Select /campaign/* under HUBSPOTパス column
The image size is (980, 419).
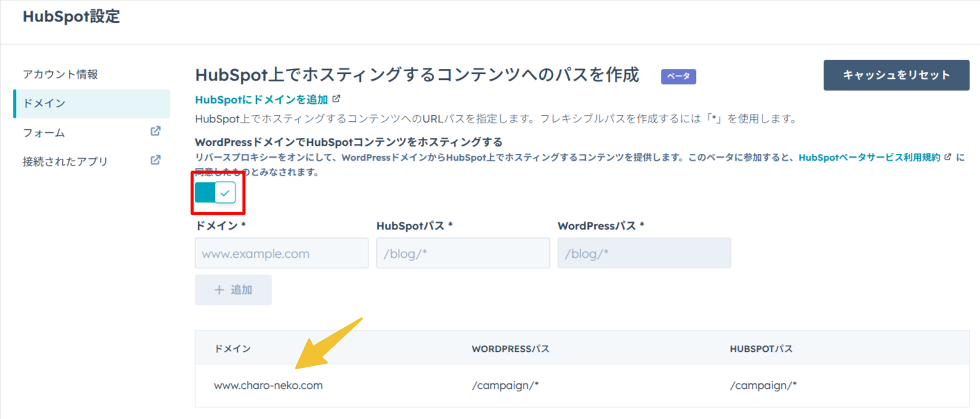[x=763, y=386]
